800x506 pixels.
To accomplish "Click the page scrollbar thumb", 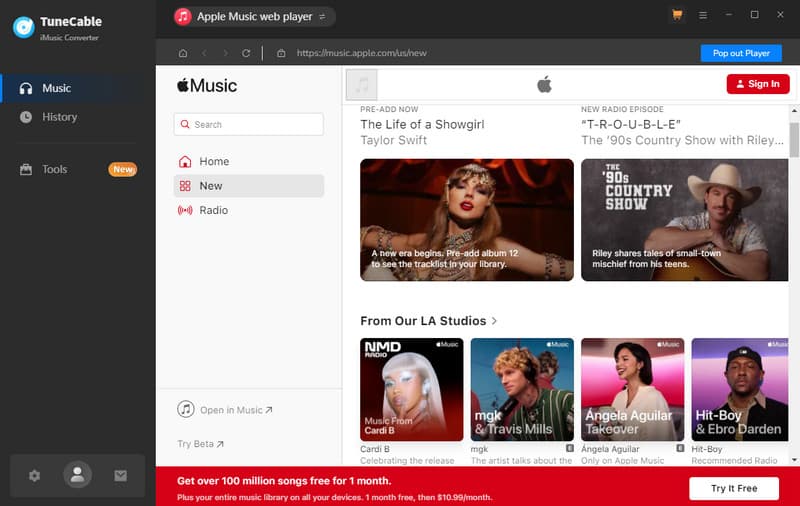I will click(x=794, y=139).
